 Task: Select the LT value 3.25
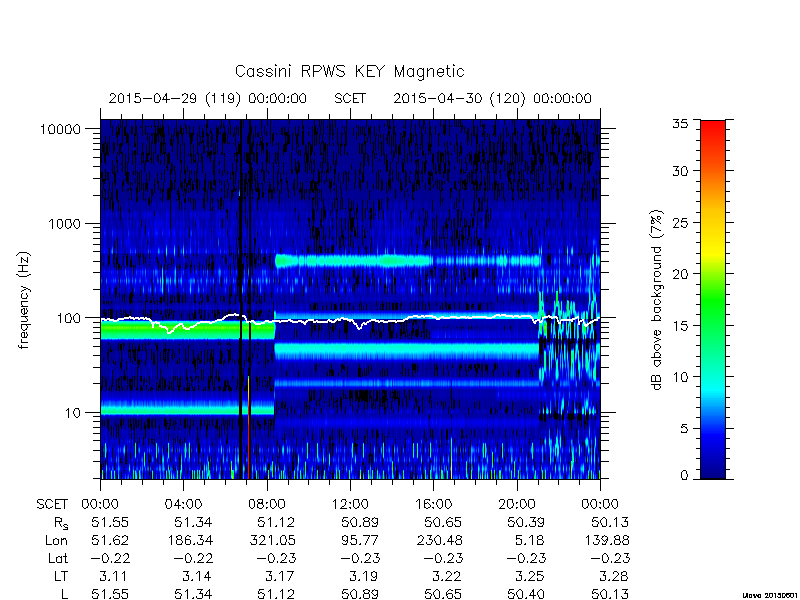[x=530, y=577]
